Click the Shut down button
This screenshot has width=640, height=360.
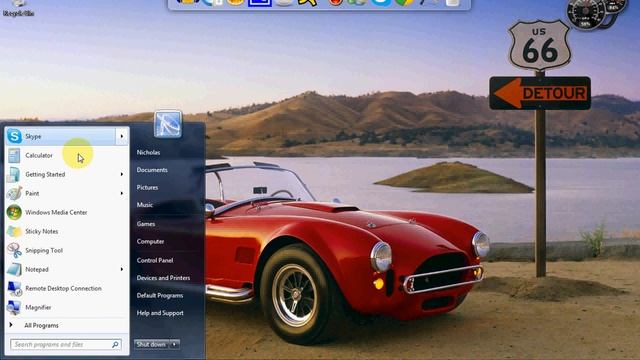coord(151,344)
